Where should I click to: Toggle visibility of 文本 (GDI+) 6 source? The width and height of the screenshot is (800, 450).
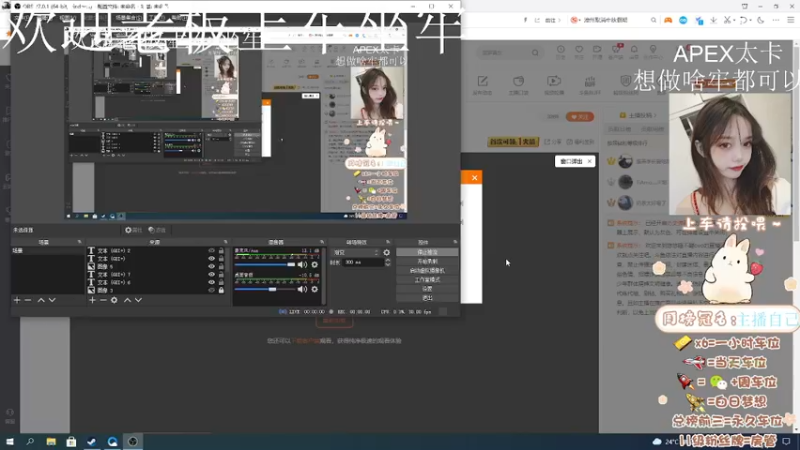point(211,282)
